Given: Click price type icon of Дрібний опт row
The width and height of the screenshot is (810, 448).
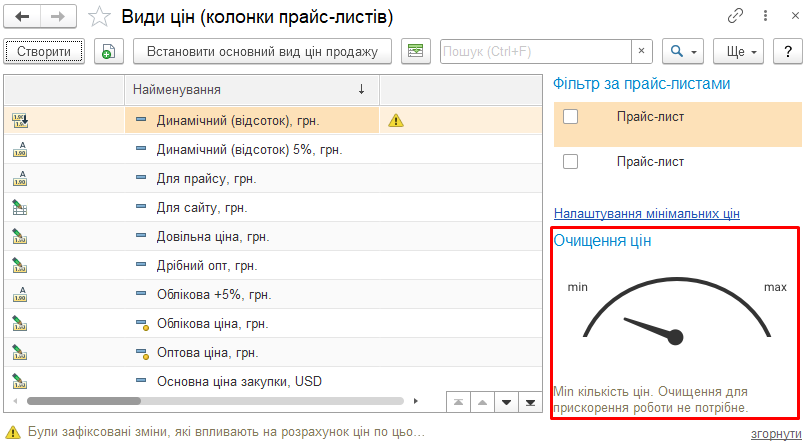Looking at the screenshot, I should pos(20,266).
